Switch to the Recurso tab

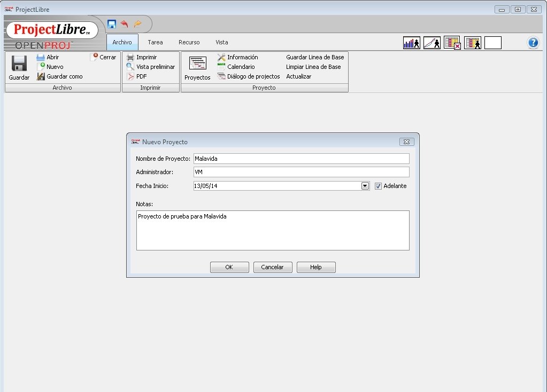(x=189, y=42)
